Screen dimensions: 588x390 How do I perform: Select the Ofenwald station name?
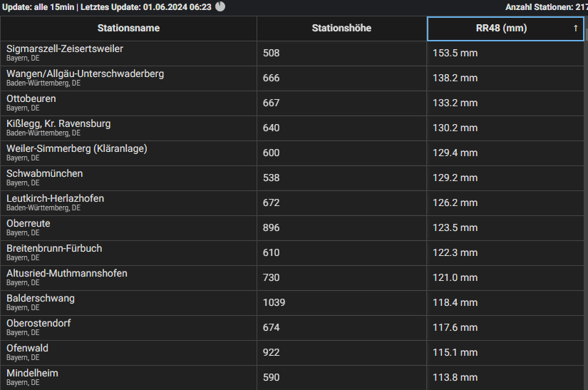(27, 348)
